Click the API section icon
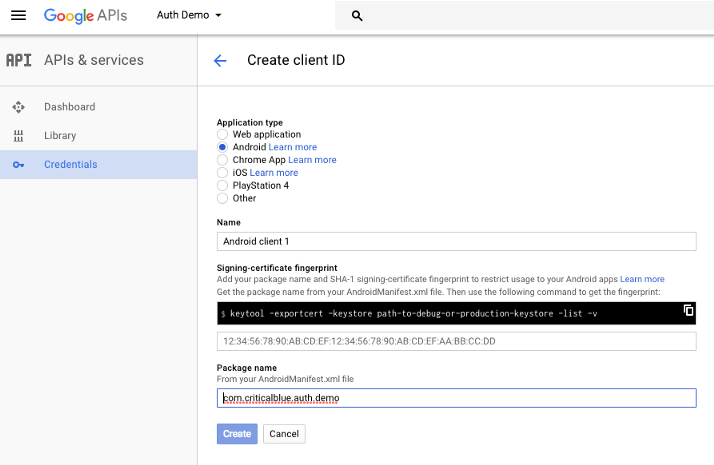Screen dimensions: 714x465 click(x=19, y=60)
